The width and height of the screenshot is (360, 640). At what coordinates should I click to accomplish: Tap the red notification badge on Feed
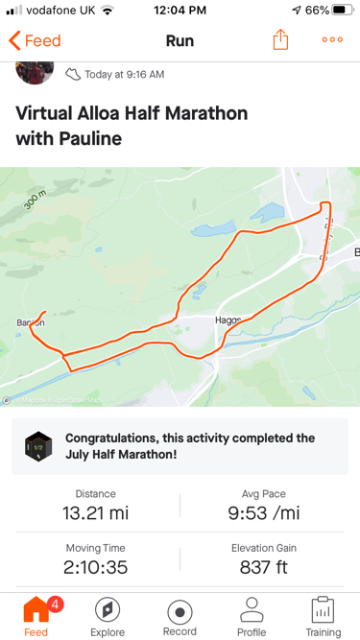tap(55, 604)
